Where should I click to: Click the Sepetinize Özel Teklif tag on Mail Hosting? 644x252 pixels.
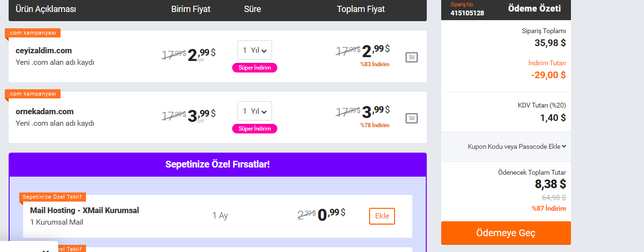(53, 197)
